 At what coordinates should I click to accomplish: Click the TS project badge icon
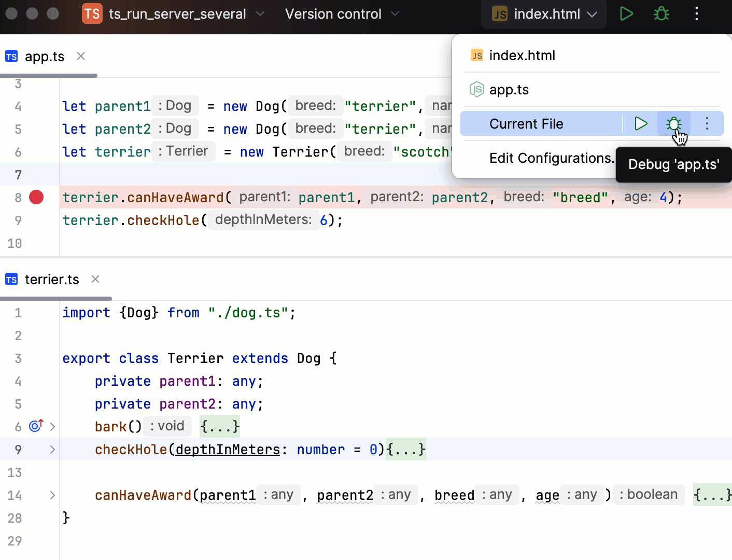pos(92,14)
